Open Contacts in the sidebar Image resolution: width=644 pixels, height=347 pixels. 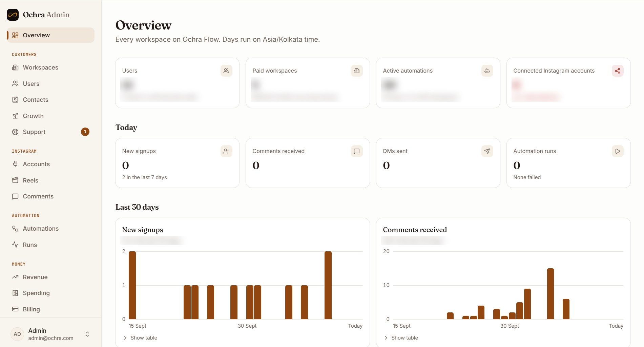pyautogui.click(x=50, y=100)
